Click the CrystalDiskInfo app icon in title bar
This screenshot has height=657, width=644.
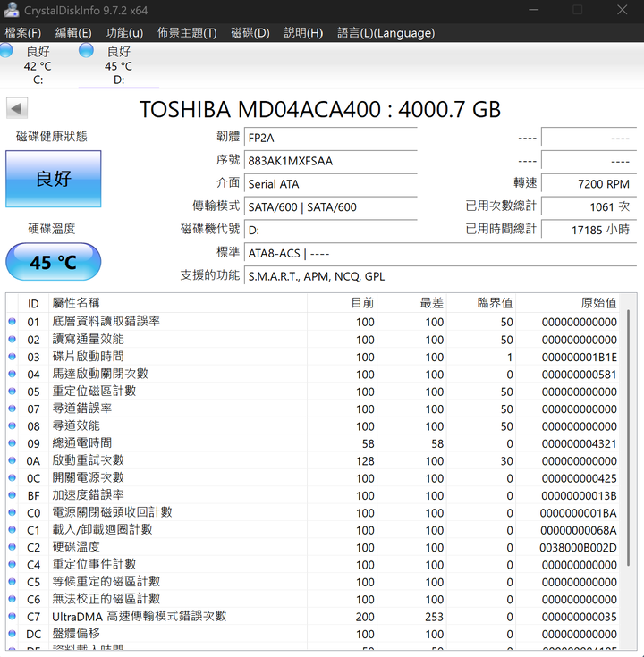point(11,10)
